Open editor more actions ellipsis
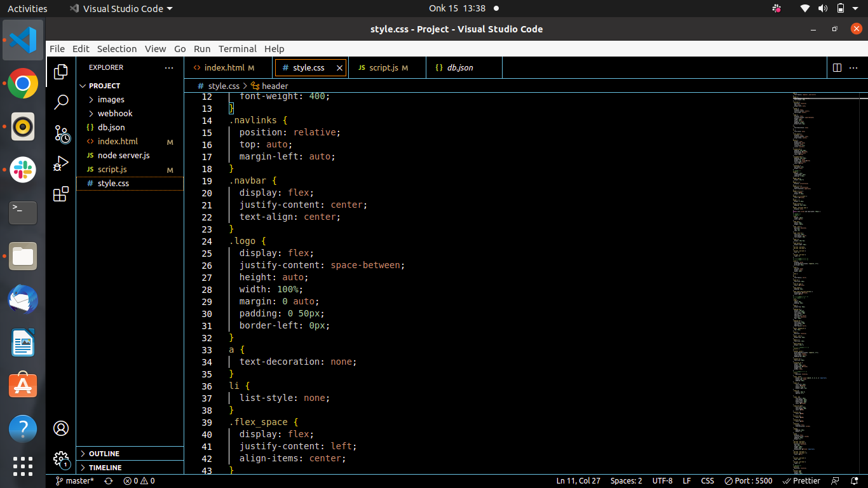 (854, 67)
